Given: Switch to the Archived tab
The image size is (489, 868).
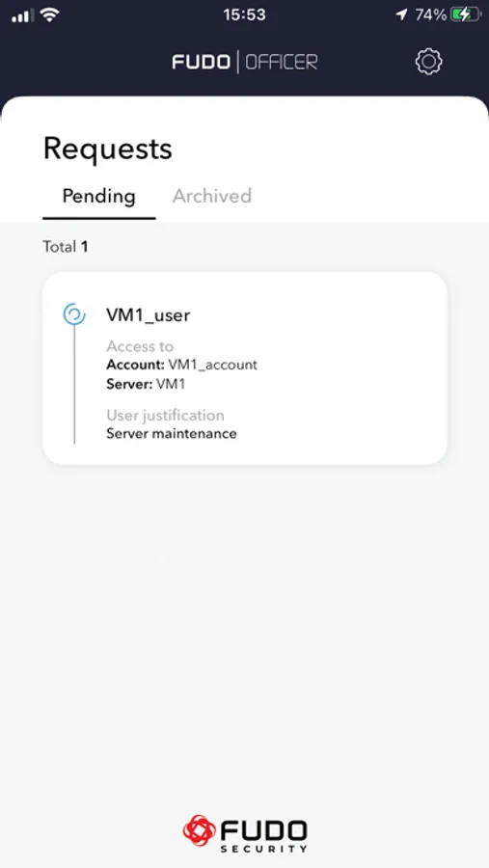Looking at the screenshot, I should (x=212, y=196).
